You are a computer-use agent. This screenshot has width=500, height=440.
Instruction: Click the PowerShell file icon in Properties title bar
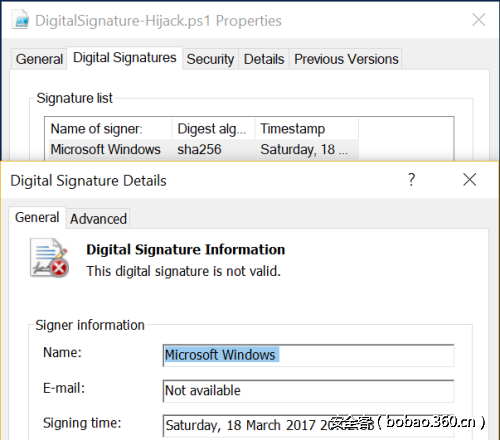pos(20,20)
